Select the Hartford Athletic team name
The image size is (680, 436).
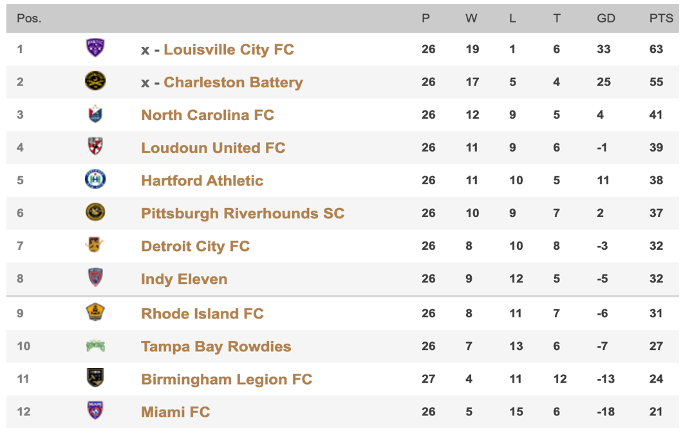[x=202, y=181]
